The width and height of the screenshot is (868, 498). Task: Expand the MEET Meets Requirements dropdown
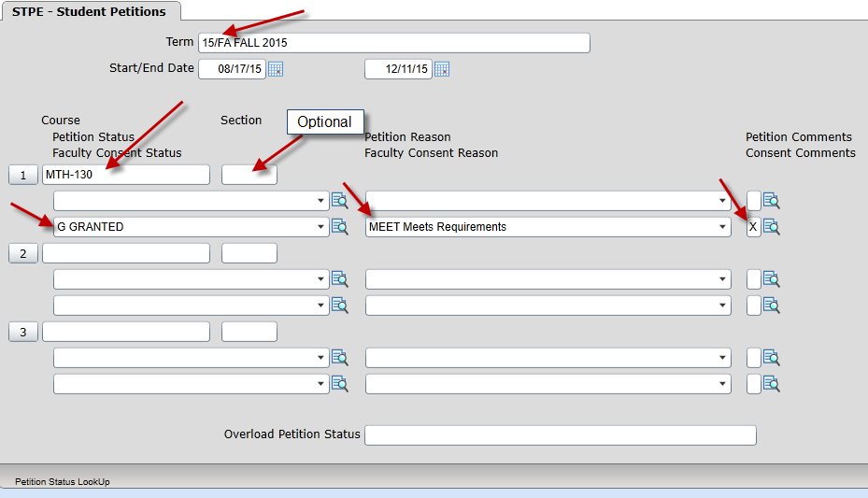(722, 227)
